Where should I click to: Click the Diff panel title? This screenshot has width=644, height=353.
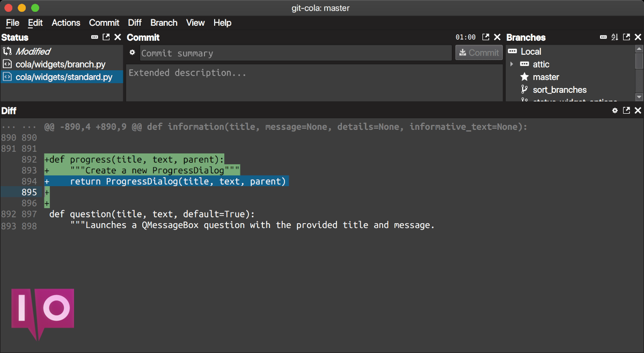pos(9,111)
